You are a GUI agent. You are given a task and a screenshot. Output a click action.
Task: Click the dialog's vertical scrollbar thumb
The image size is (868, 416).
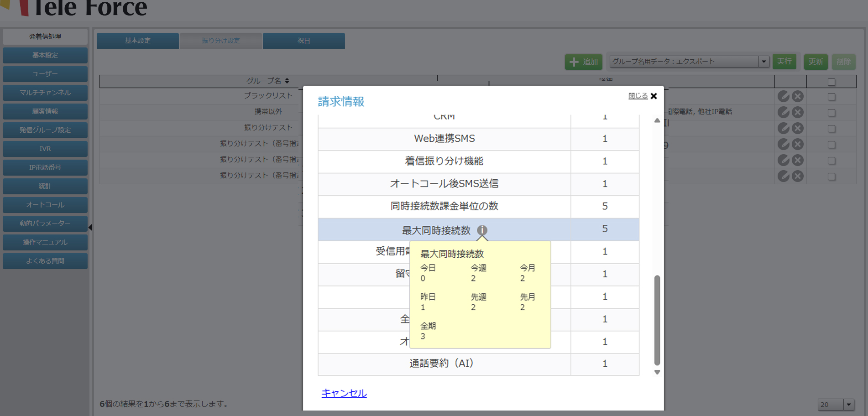click(x=657, y=319)
